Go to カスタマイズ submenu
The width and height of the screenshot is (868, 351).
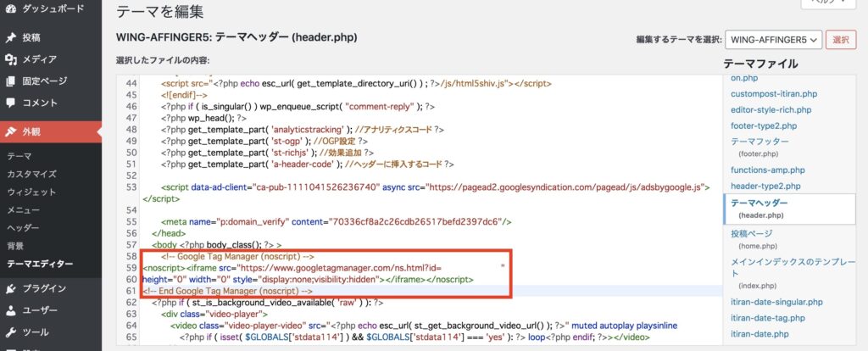point(31,174)
